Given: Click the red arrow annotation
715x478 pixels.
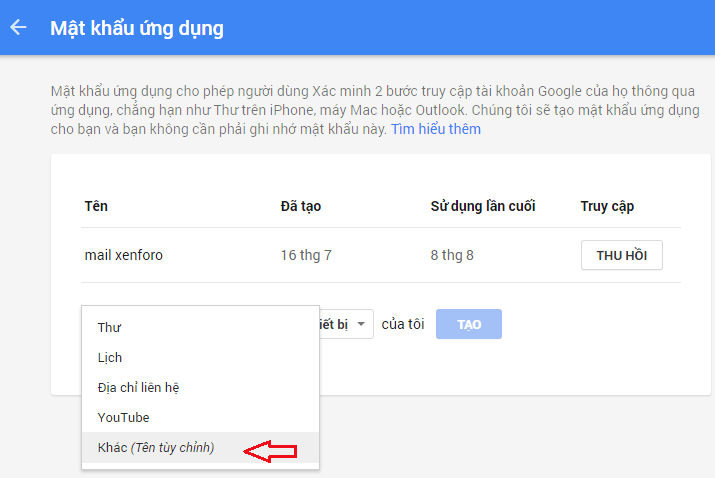Looking at the screenshot, I should click(x=270, y=452).
